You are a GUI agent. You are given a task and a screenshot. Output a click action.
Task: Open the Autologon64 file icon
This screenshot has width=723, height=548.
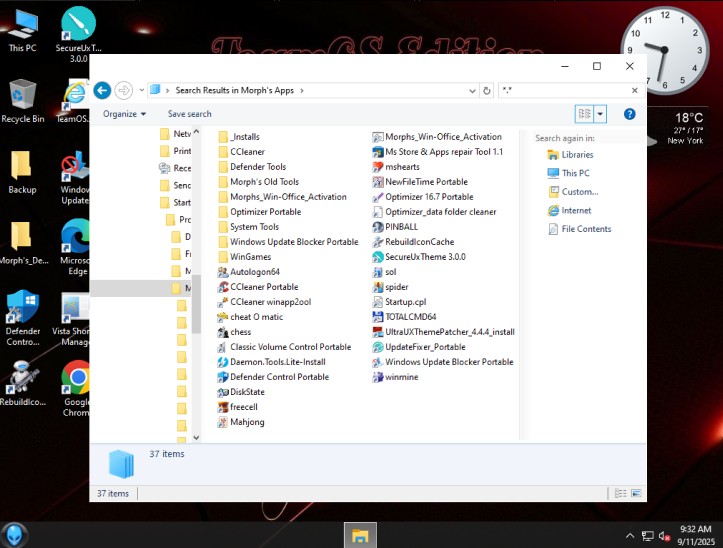tap(223, 272)
